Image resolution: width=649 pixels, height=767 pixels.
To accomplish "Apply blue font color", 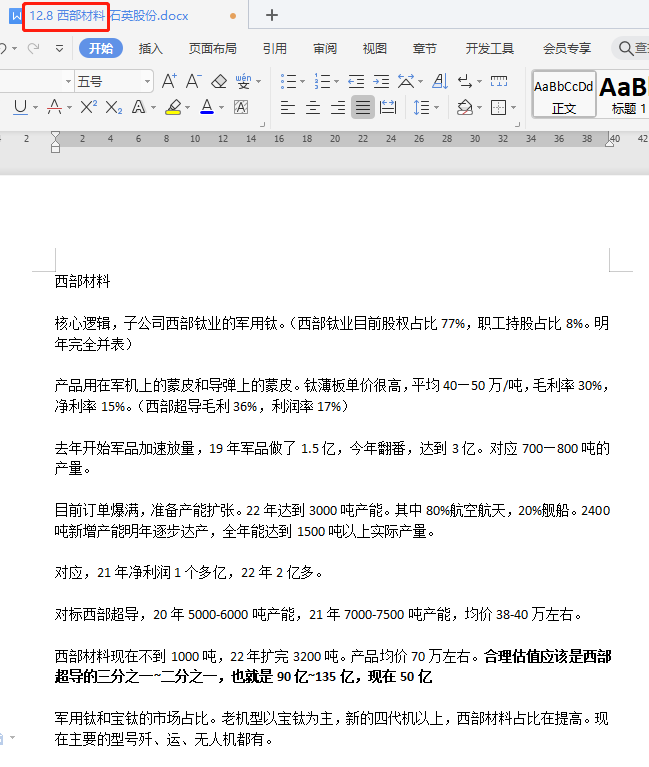I will [207, 107].
